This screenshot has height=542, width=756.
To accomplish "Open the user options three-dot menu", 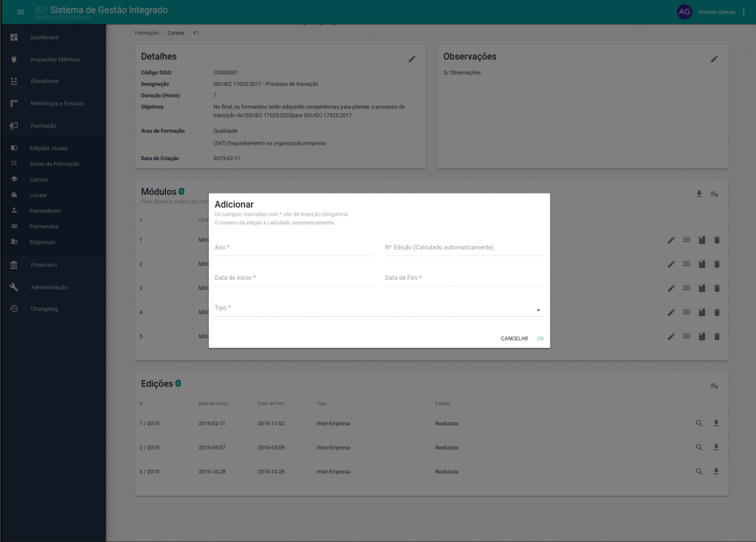I will click(743, 12).
